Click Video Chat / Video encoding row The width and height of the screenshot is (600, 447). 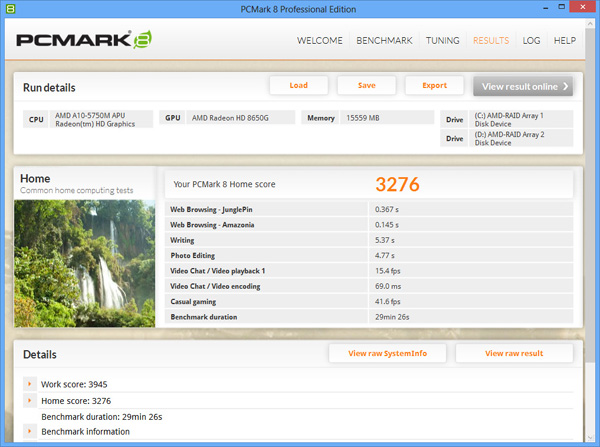tap(369, 286)
